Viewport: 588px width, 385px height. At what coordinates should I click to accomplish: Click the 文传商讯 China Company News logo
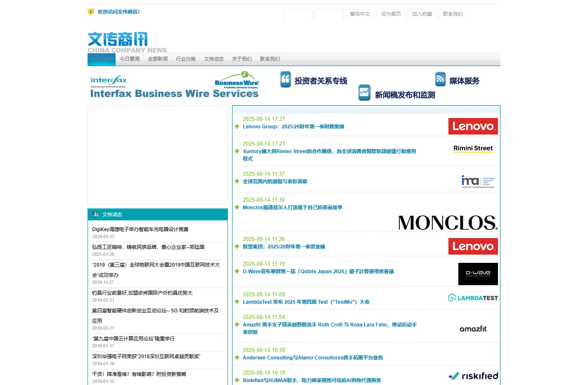[x=127, y=43]
